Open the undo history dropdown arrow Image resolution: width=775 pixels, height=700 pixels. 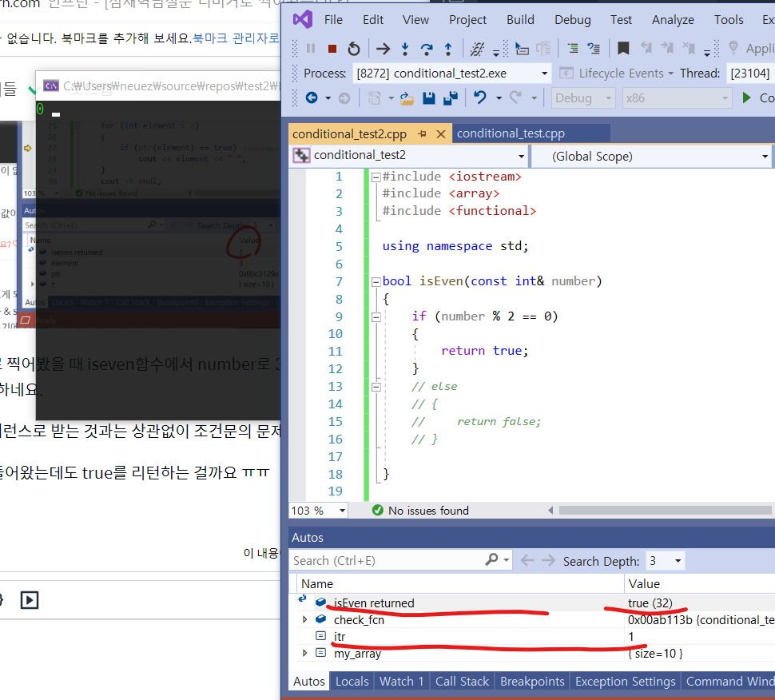(499, 97)
